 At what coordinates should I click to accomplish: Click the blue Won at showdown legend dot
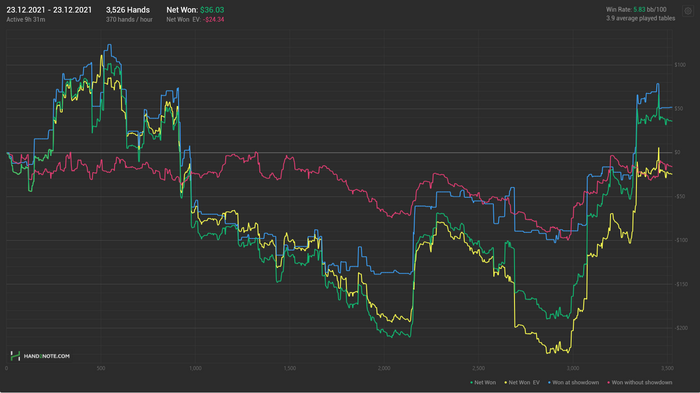(x=549, y=383)
